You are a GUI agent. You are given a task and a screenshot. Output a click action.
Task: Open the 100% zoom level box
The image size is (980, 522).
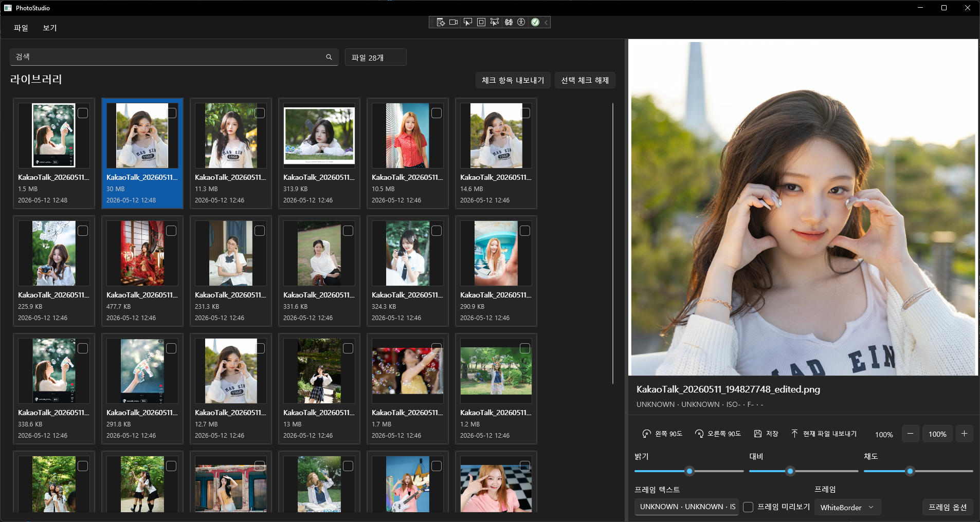coord(937,434)
